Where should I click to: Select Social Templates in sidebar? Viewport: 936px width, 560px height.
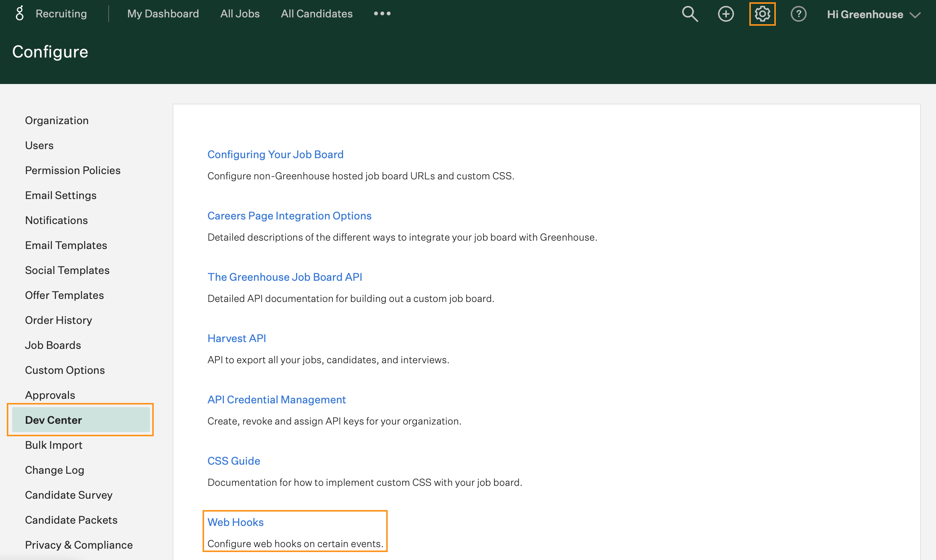67,270
